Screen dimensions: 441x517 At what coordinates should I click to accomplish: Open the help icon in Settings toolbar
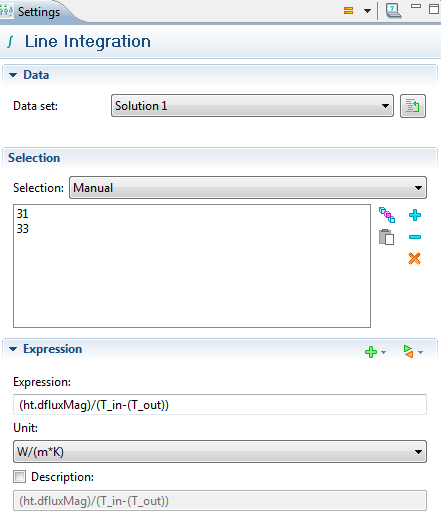393,10
